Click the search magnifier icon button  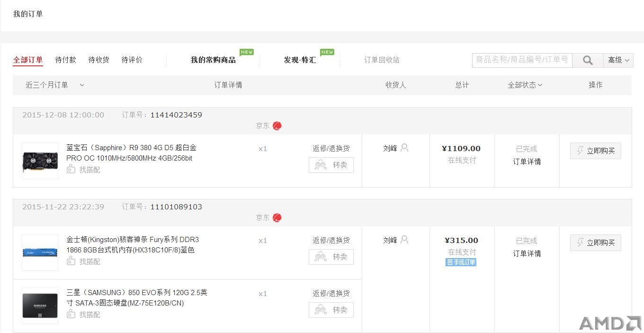point(588,60)
